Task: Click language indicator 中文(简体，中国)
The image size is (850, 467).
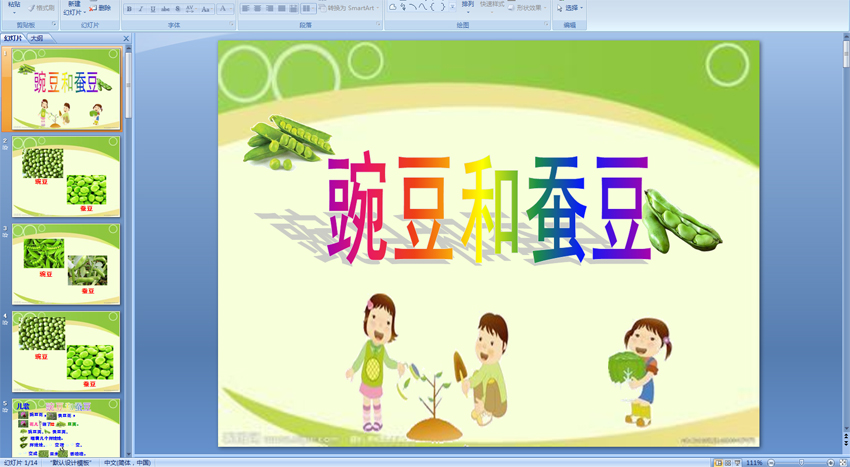Action: tap(127, 463)
